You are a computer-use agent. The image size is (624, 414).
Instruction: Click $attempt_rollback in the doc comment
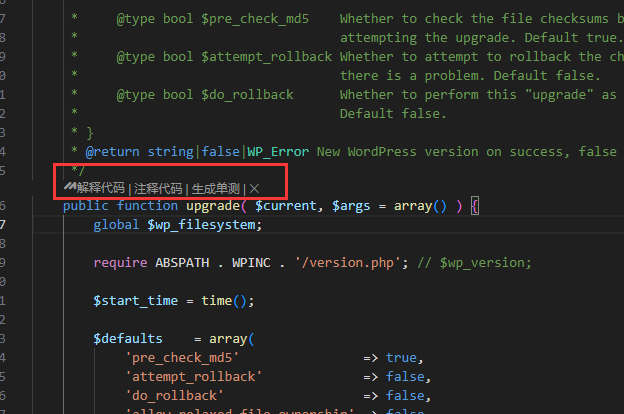click(266, 57)
